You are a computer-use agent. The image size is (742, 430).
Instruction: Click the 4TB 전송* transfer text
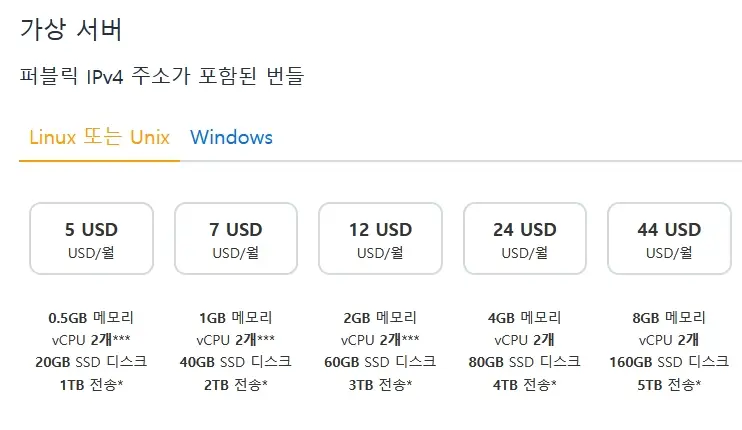525,385
